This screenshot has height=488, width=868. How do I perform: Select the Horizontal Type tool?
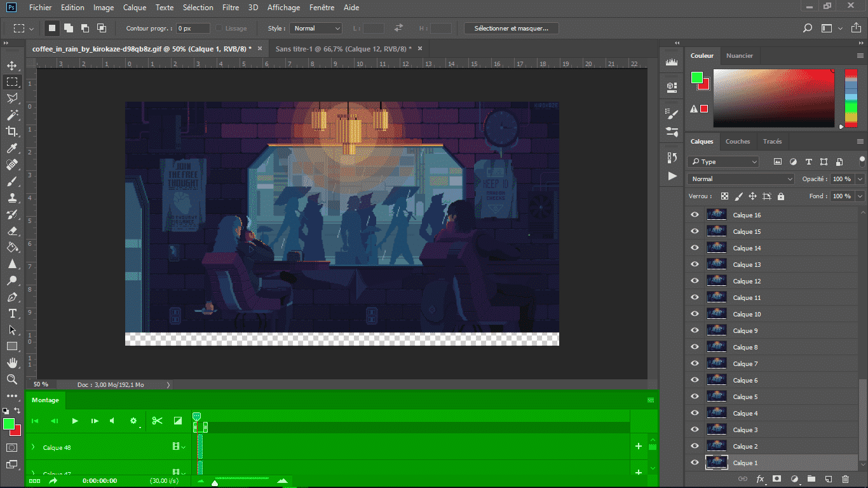pos(11,313)
